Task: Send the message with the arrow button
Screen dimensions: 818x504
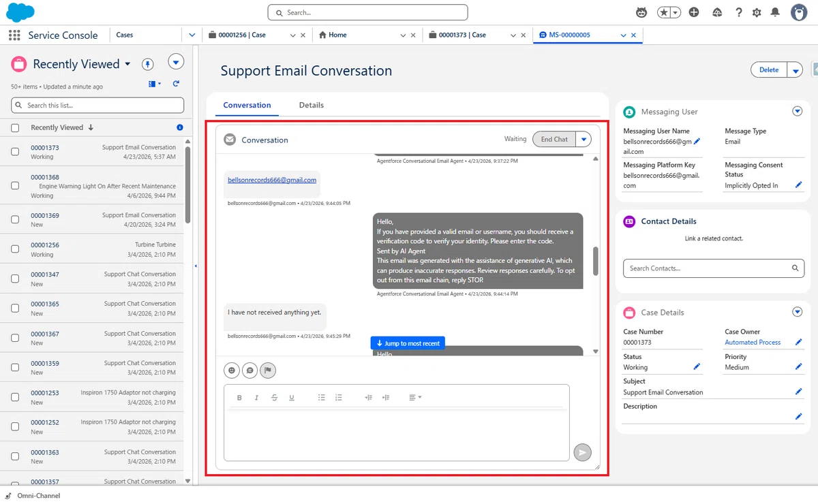Action: coord(582,452)
